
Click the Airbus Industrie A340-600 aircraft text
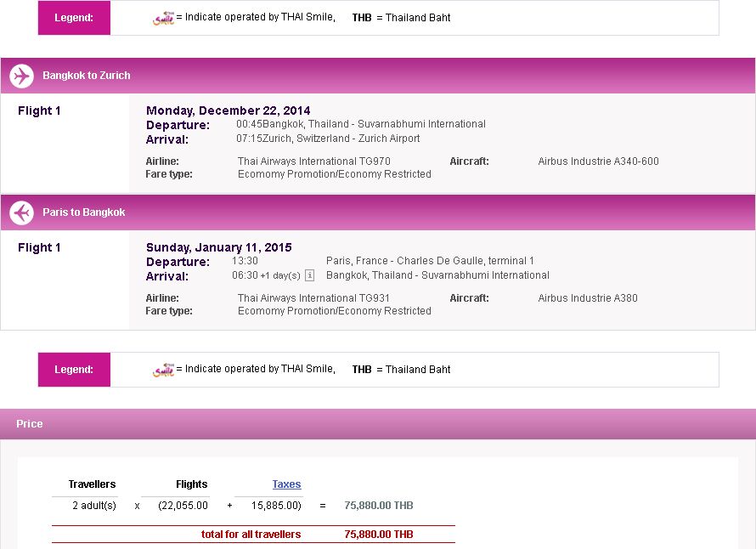click(x=598, y=161)
